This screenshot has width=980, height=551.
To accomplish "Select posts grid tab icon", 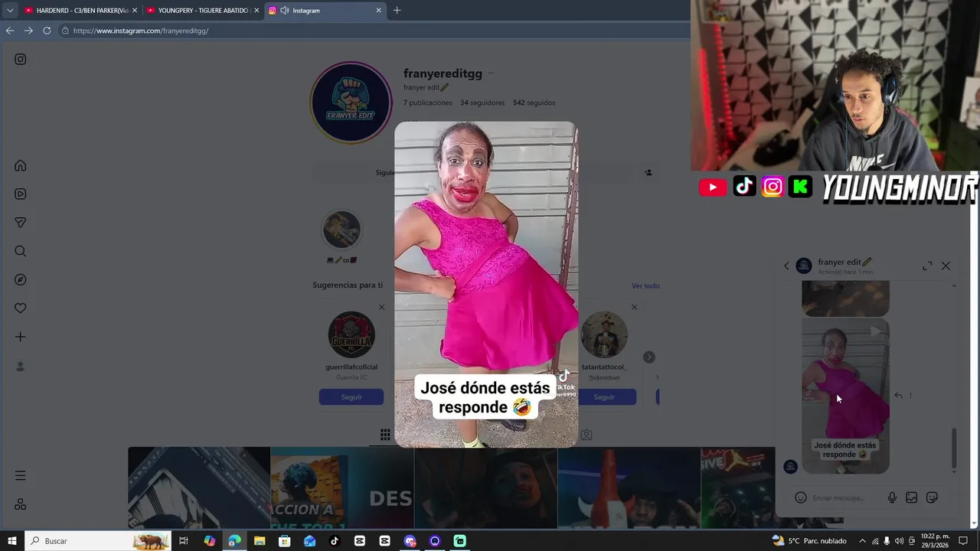I will [x=385, y=435].
